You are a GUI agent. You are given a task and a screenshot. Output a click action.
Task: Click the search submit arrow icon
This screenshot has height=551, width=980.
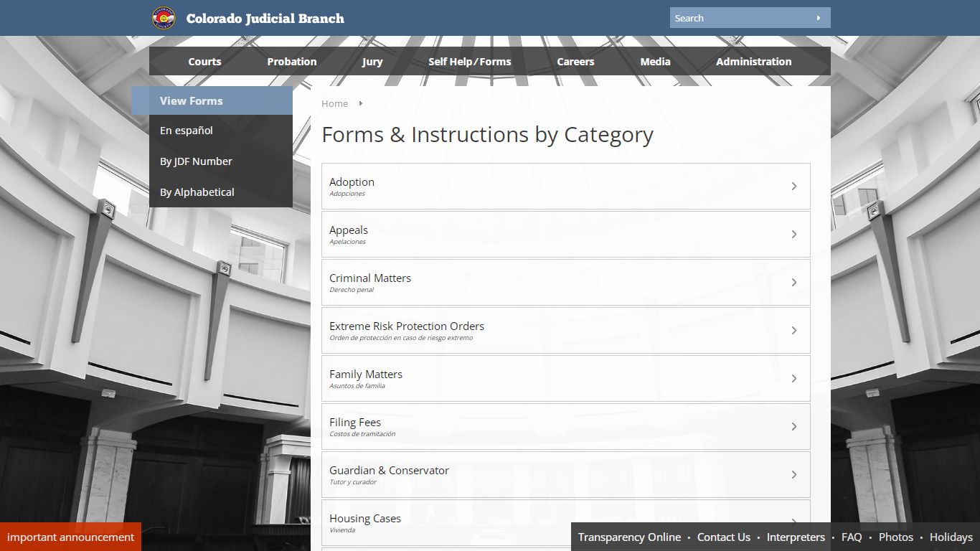(x=819, y=18)
